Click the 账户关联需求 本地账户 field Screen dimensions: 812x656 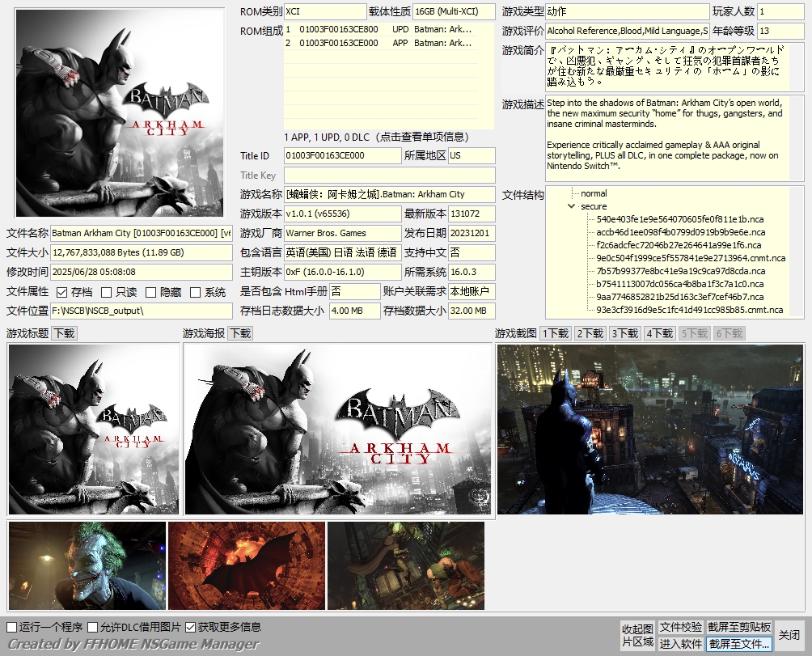point(472,291)
